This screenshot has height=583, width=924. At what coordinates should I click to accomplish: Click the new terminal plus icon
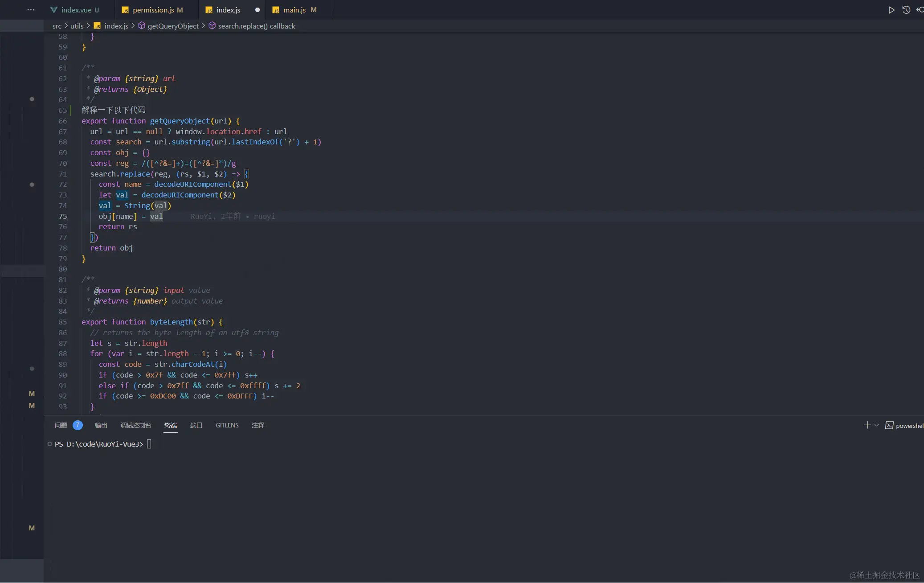(867, 425)
